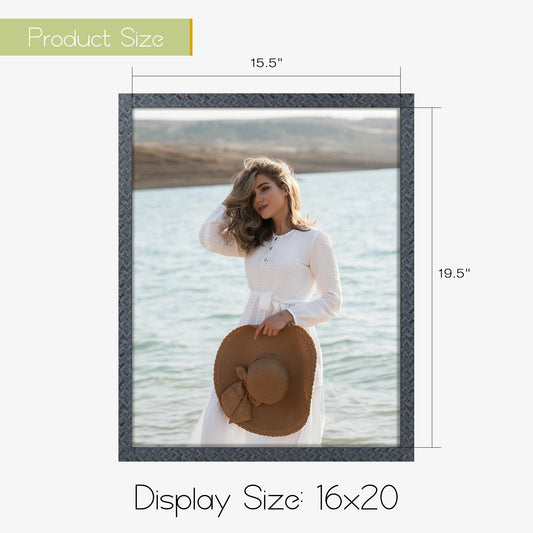Image resolution: width=533 pixels, height=533 pixels.
Task: Click the 15.5" width measurement label
Action: click(x=266, y=63)
